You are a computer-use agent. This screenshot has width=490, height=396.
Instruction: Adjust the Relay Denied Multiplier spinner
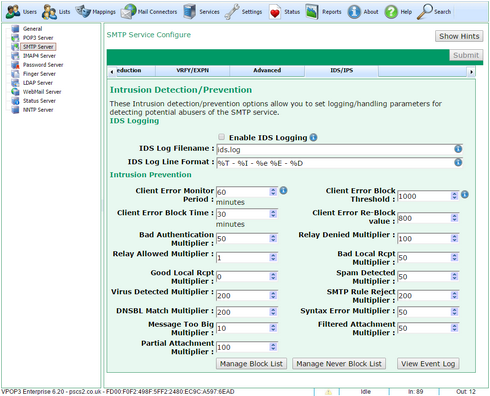(454, 238)
